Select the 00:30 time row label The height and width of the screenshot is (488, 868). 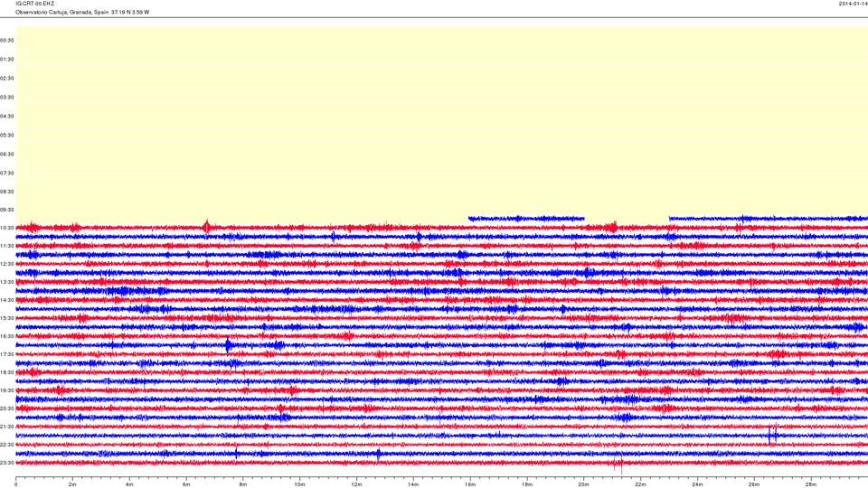[x=7, y=41]
